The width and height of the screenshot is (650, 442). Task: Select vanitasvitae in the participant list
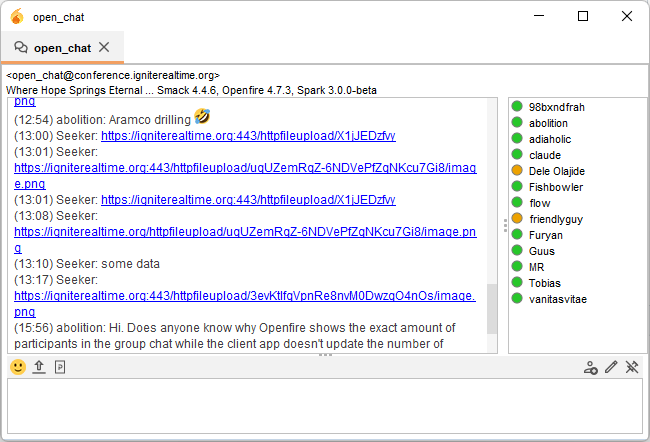coord(560,298)
